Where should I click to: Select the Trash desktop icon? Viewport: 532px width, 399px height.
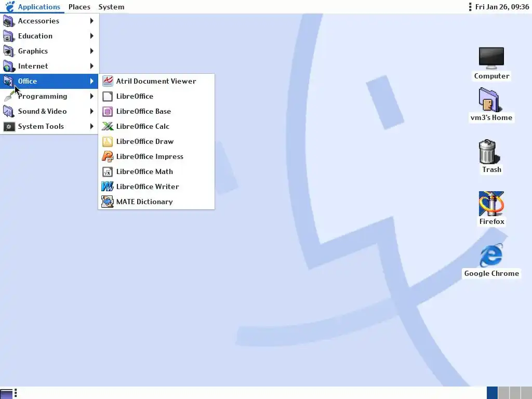point(488,152)
